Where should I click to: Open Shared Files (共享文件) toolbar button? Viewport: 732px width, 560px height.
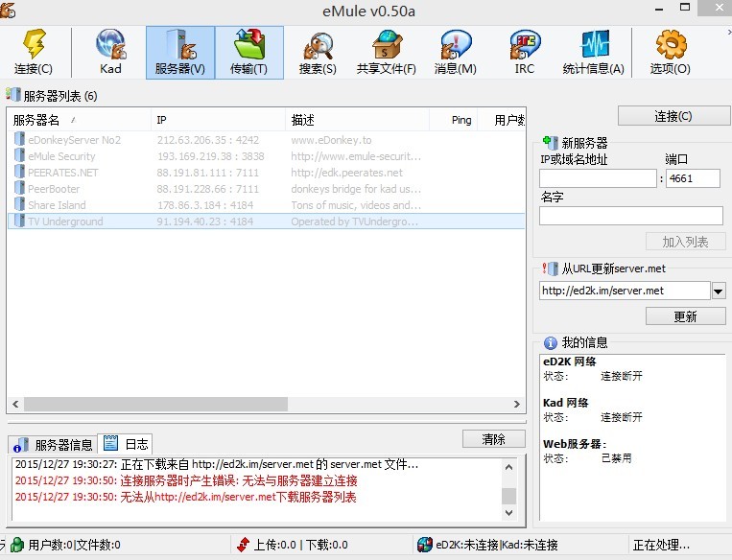click(x=387, y=53)
